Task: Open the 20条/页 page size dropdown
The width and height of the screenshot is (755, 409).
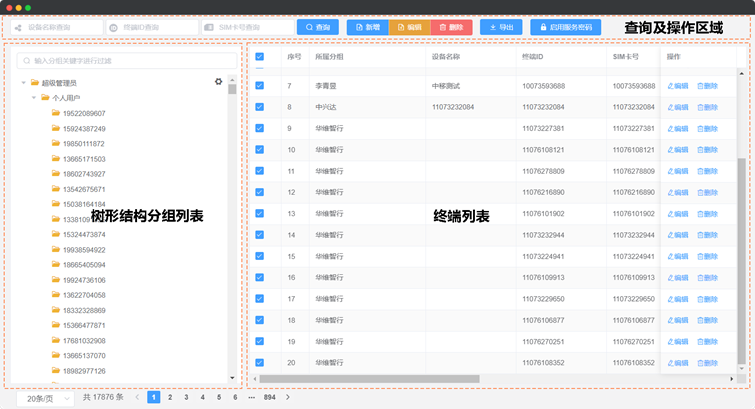Action: point(45,398)
